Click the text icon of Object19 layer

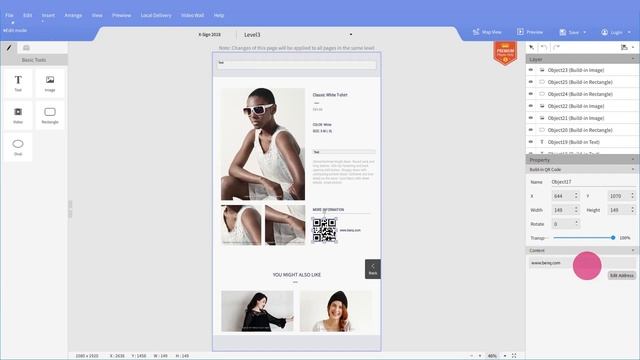(542, 142)
